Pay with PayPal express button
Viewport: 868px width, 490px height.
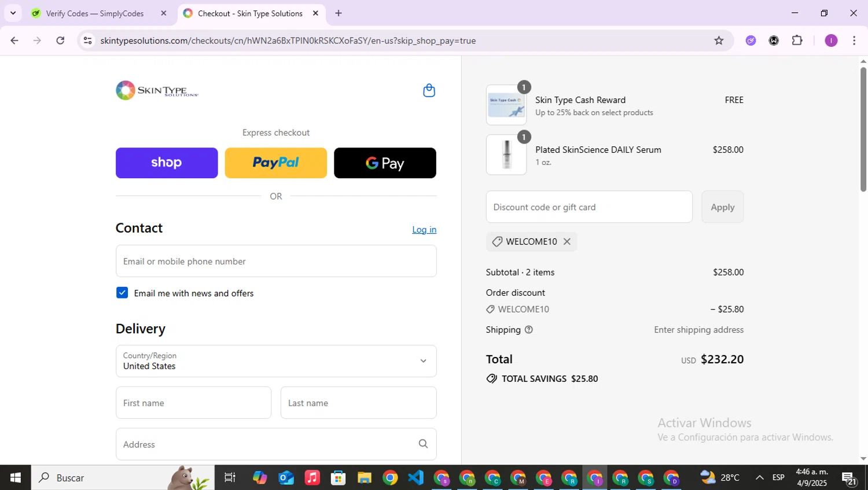[275, 163]
